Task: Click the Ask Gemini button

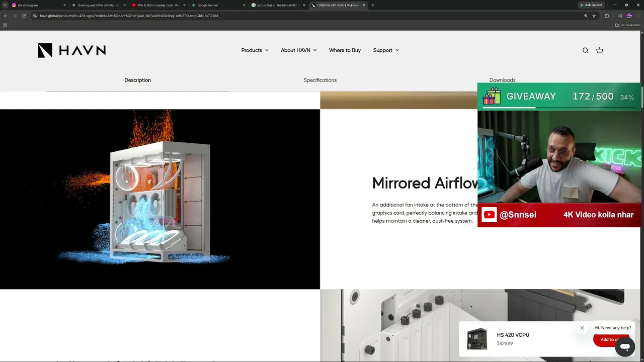Action: (x=591, y=5)
